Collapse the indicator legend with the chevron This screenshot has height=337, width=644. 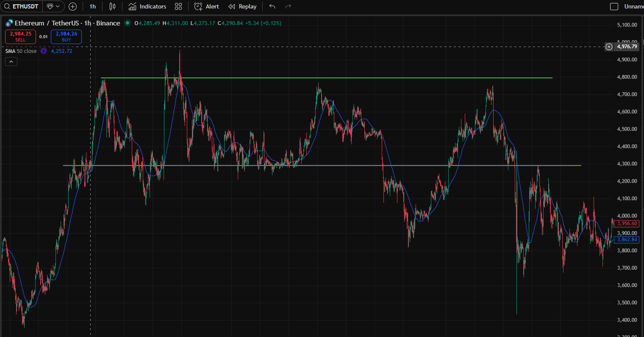pos(11,62)
